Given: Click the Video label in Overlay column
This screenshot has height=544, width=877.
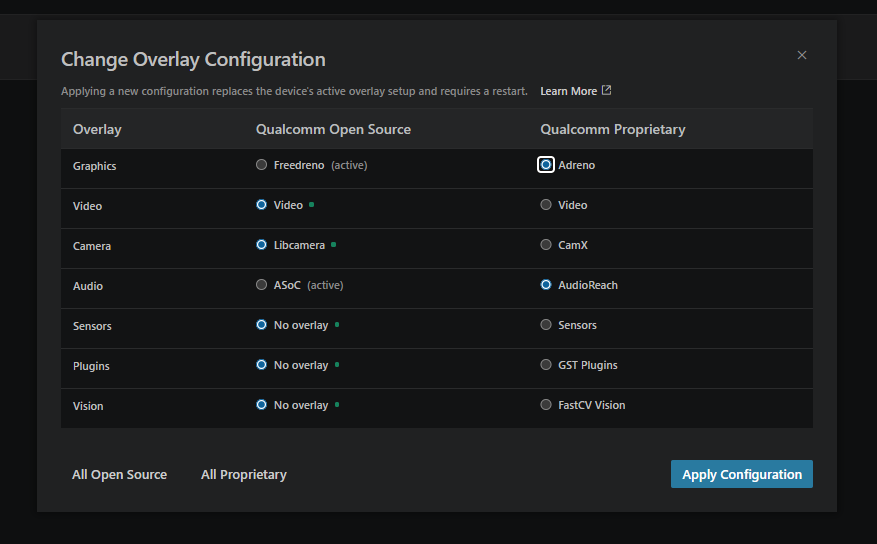Looking at the screenshot, I should coord(87,206).
